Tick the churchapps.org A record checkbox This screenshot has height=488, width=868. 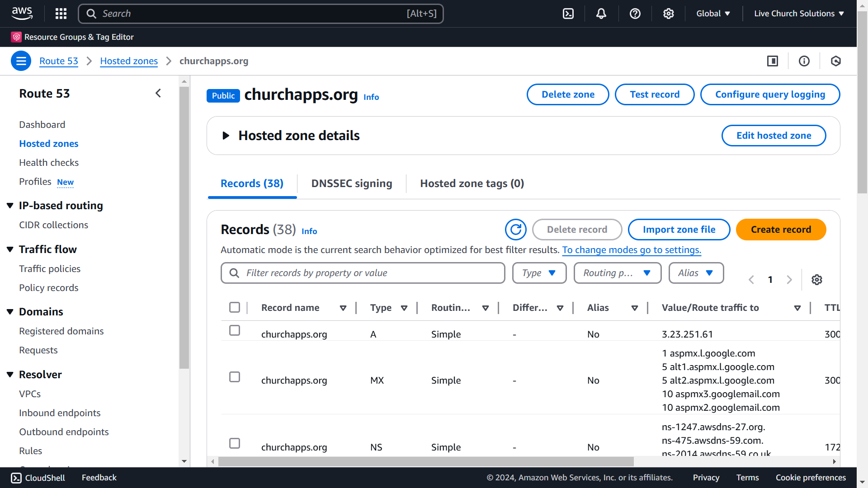pyautogui.click(x=235, y=330)
